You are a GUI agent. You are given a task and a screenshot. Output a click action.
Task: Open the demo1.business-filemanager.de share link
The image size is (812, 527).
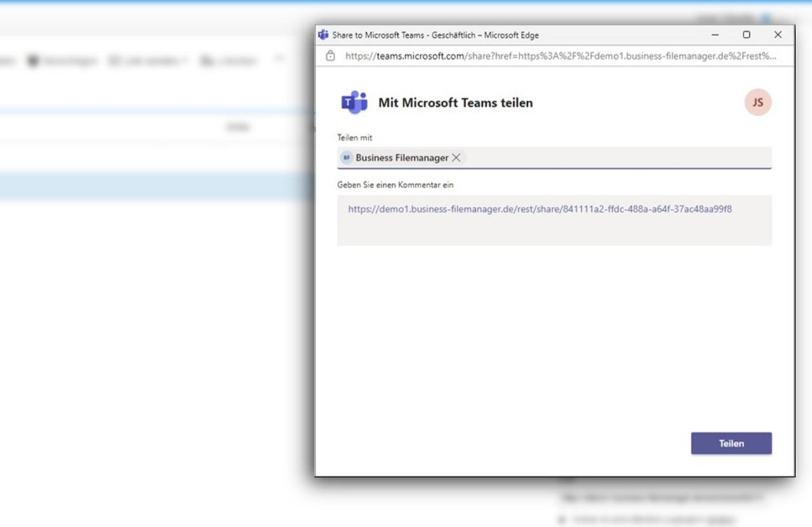(539, 209)
